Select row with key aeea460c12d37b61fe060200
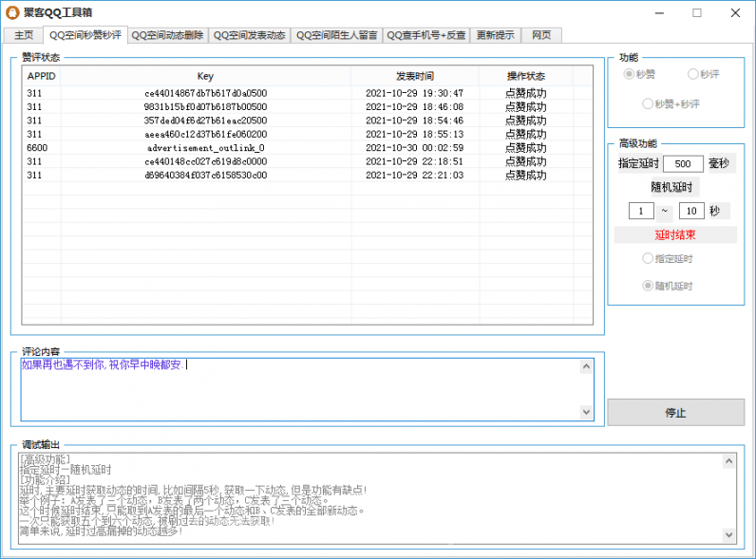The width and height of the screenshot is (756, 559). (x=308, y=134)
